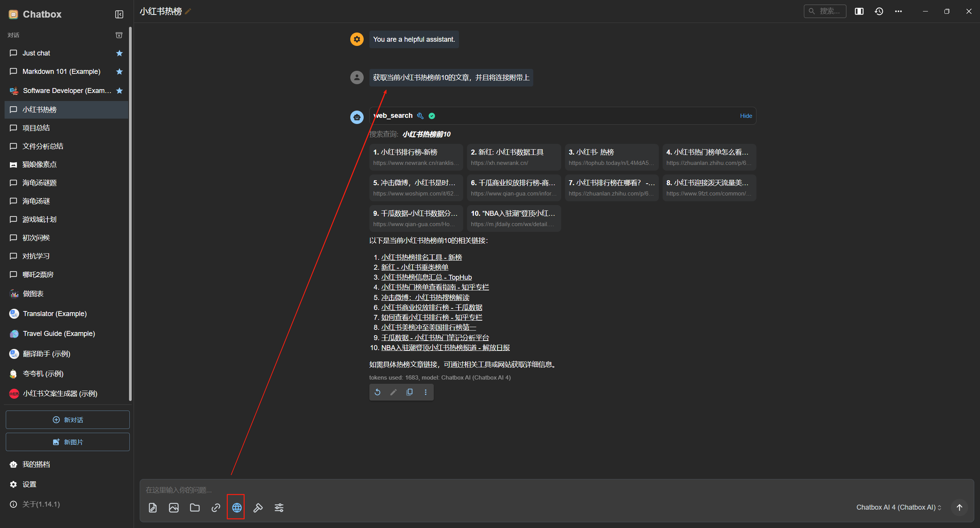Toggle star on Software Developer example

tap(119, 91)
